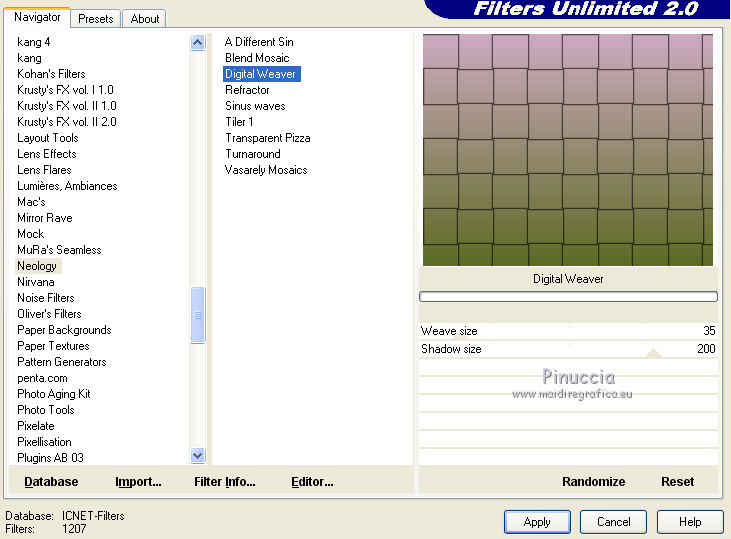Image resolution: width=731 pixels, height=539 pixels.
Task: Choose the Lens Flares category
Action: coord(44,170)
